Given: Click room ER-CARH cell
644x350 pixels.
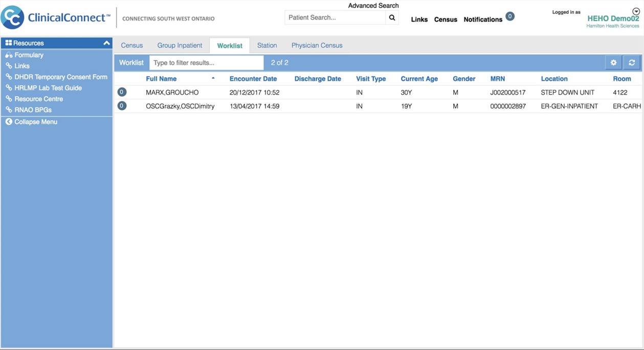Looking at the screenshot, I should pyautogui.click(x=627, y=106).
